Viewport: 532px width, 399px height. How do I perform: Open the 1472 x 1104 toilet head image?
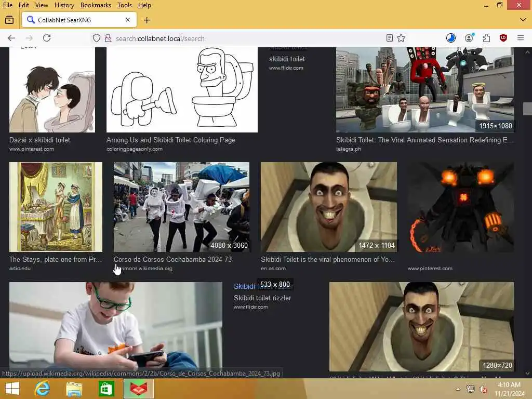pyautogui.click(x=329, y=207)
